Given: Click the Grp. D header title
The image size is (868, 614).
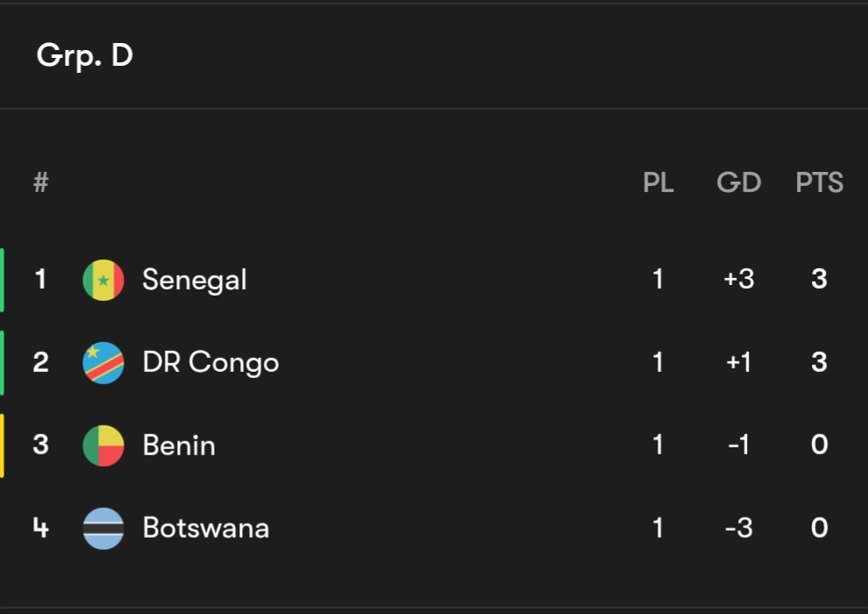Looking at the screenshot, I should tap(85, 56).
